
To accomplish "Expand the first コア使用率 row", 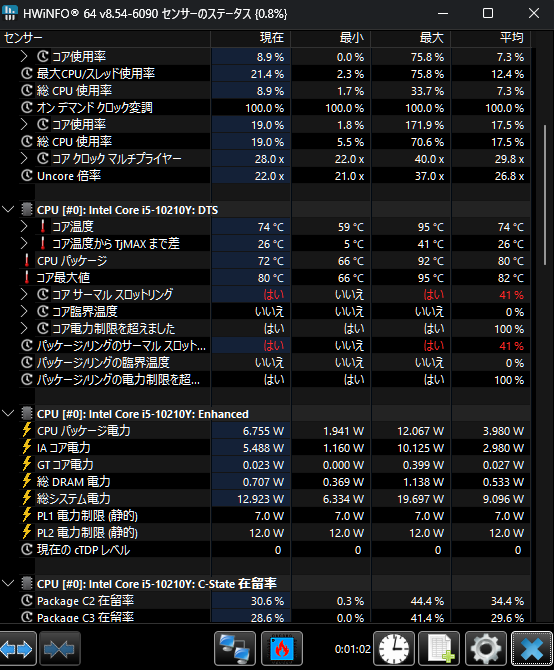I will 24,56.
